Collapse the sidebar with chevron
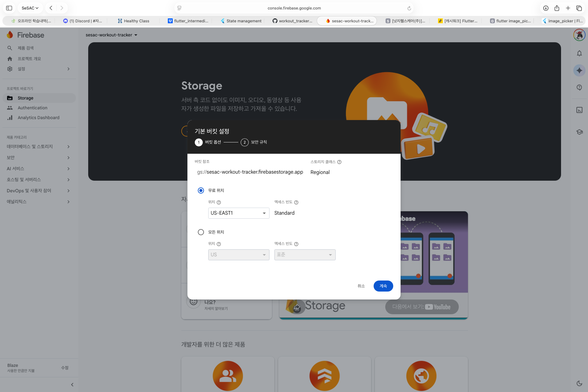Image resolution: width=588 pixels, height=392 pixels. [x=72, y=385]
